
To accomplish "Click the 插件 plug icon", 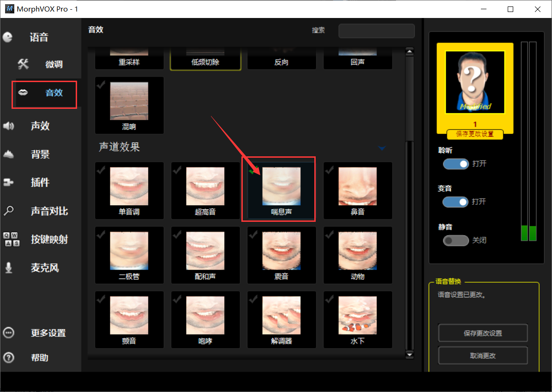I will coord(8,182).
